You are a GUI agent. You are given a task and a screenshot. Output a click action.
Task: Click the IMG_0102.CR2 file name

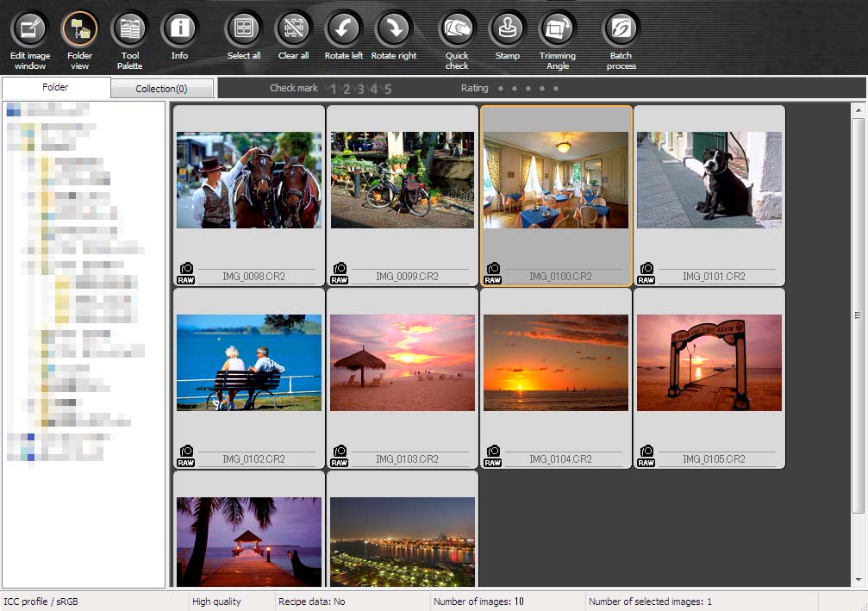(x=253, y=458)
